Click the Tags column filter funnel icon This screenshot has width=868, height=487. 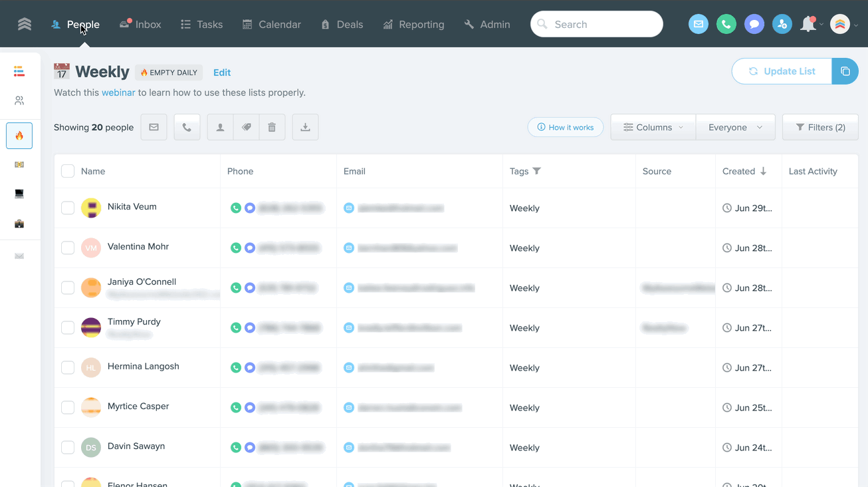(x=536, y=171)
